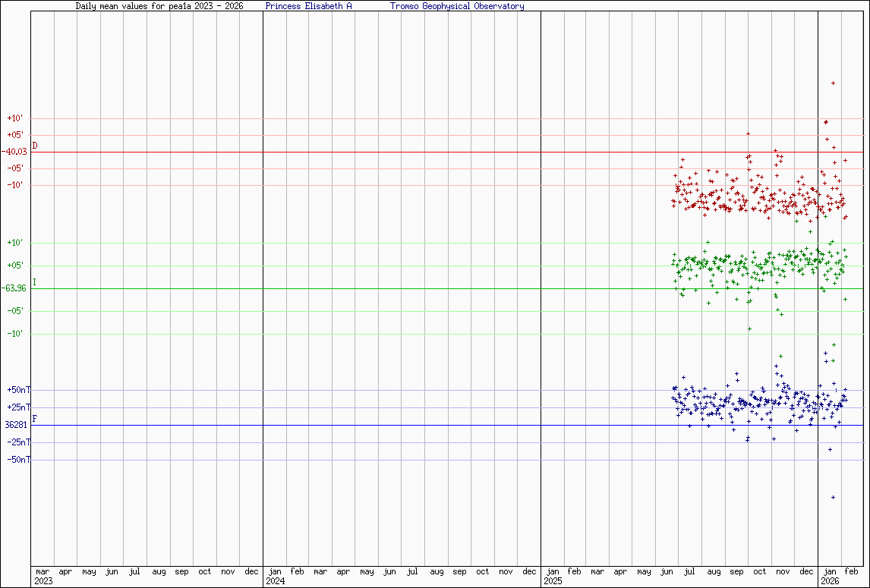Click the blue 36281 baseline value
870x588 pixels.
coord(15,425)
